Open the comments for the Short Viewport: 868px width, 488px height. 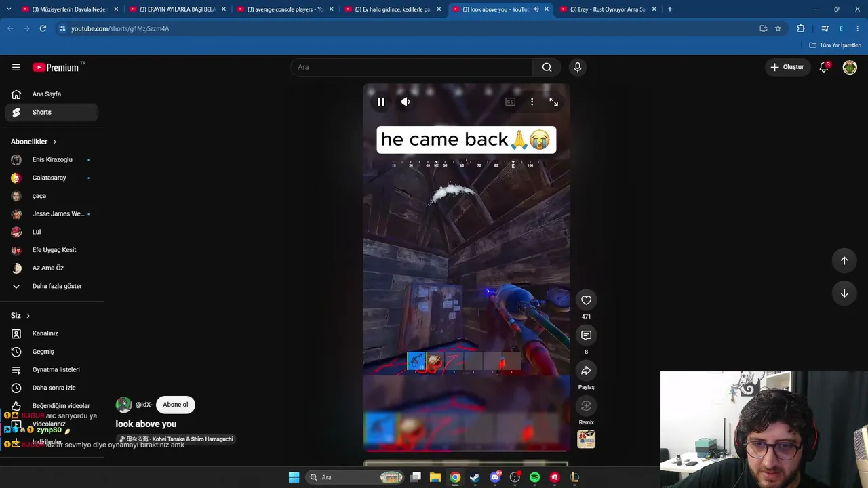(x=586, y=335)
